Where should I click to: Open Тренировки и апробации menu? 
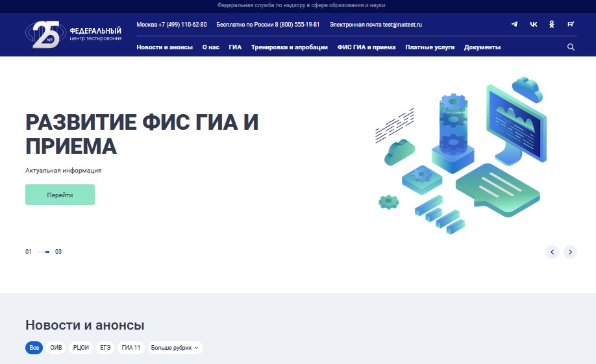click(290, 47)
